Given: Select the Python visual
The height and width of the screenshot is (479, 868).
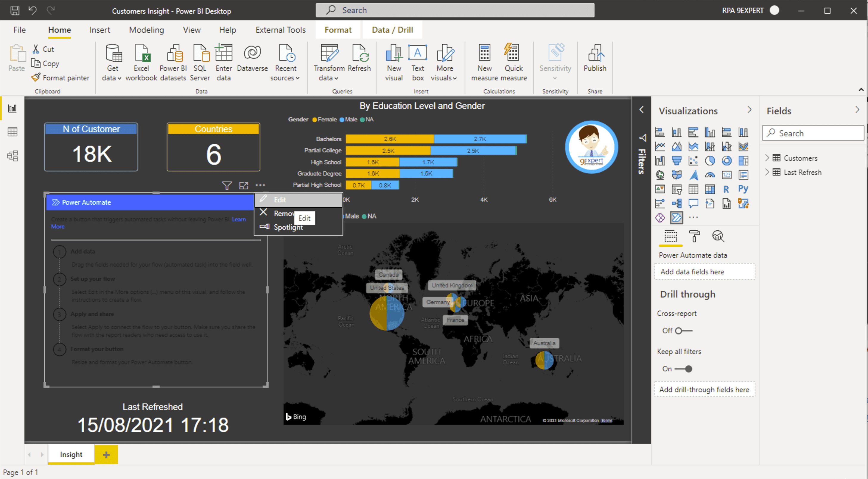Looking at the screenshot, I should (x=743, y=189).
